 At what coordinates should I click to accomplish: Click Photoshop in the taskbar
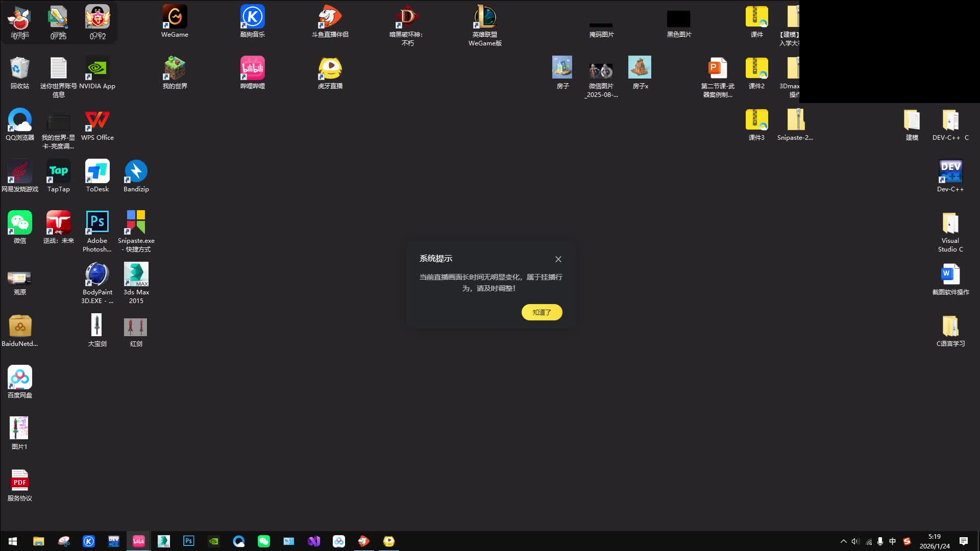(x=188, y=541)
